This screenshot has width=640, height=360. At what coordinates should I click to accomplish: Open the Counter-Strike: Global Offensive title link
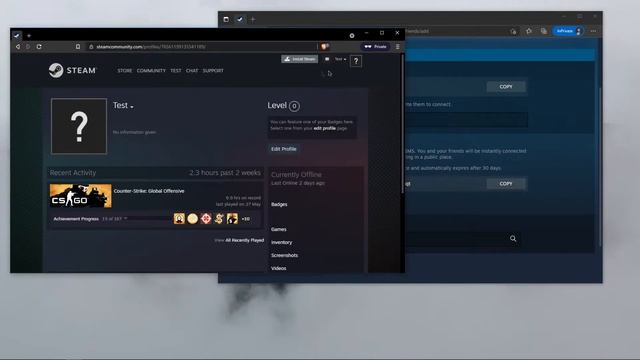click(149, 191)
